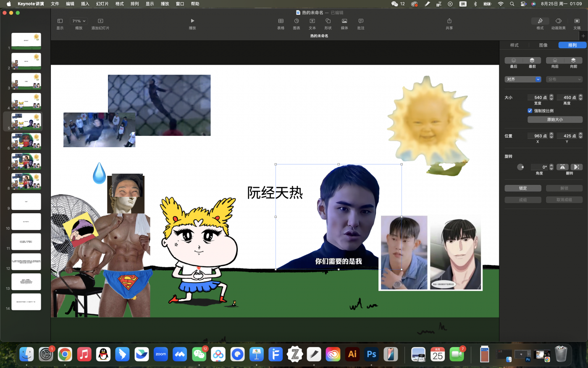Switch to the 图像 inspector tab
Screen dimensions: 588x368
pyautogui.click(x=543, y=45)
